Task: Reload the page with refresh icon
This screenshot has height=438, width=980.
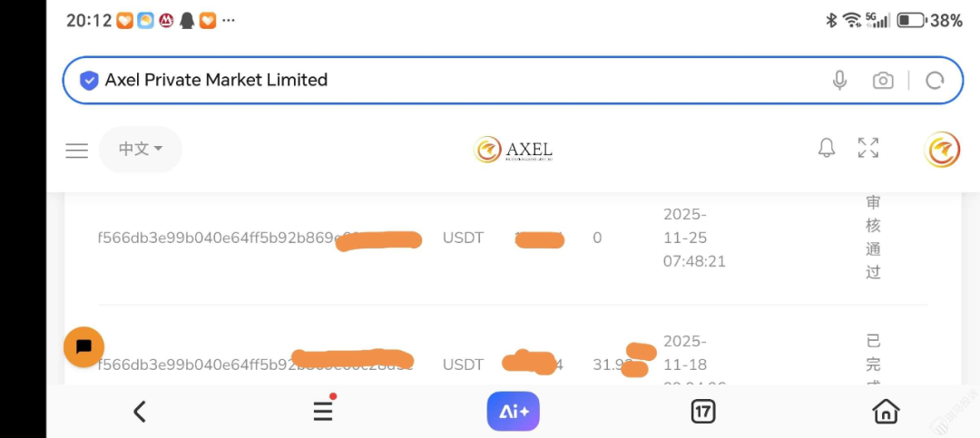Action: (x=935, y=81)
